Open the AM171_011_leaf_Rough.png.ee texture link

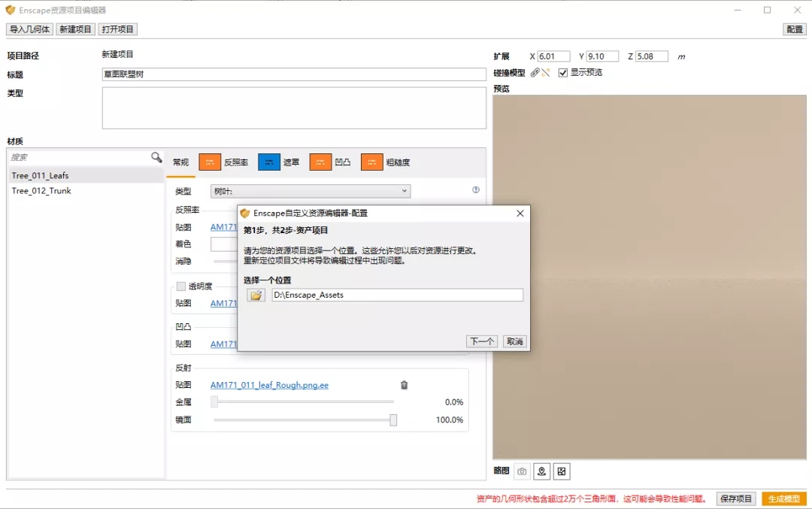pos(269,385)
